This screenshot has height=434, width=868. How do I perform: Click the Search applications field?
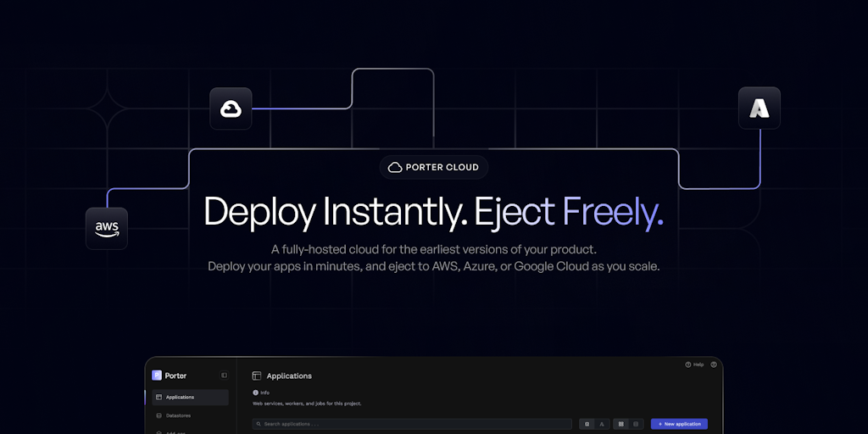click(x=412, y=424)
